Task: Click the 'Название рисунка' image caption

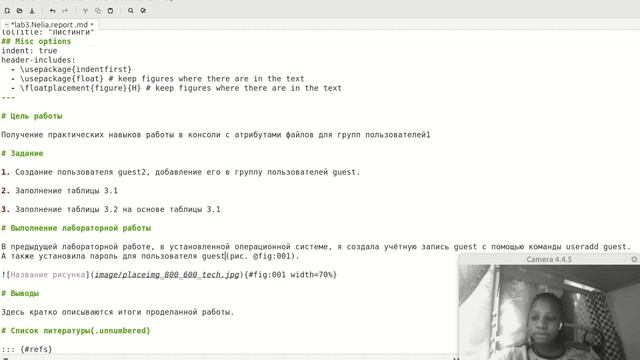Action: 48,275
